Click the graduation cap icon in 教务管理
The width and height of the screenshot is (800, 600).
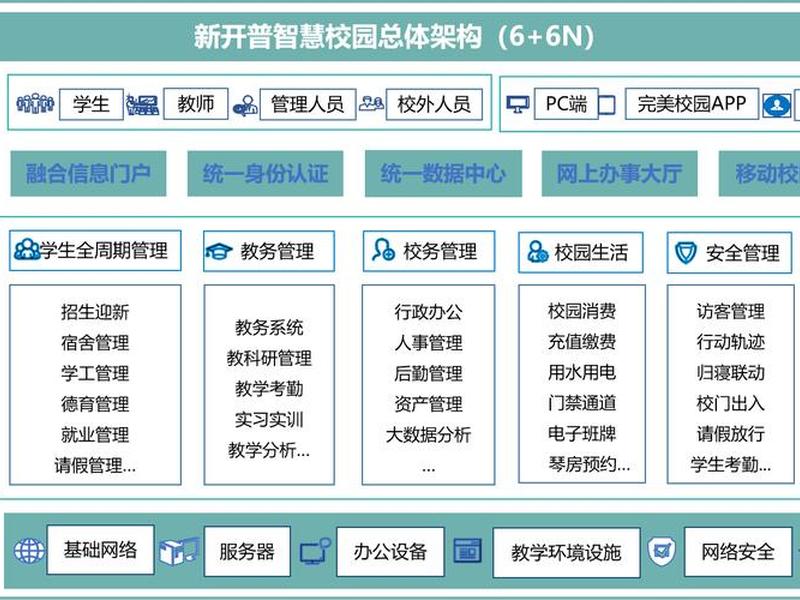click(218, 251)
